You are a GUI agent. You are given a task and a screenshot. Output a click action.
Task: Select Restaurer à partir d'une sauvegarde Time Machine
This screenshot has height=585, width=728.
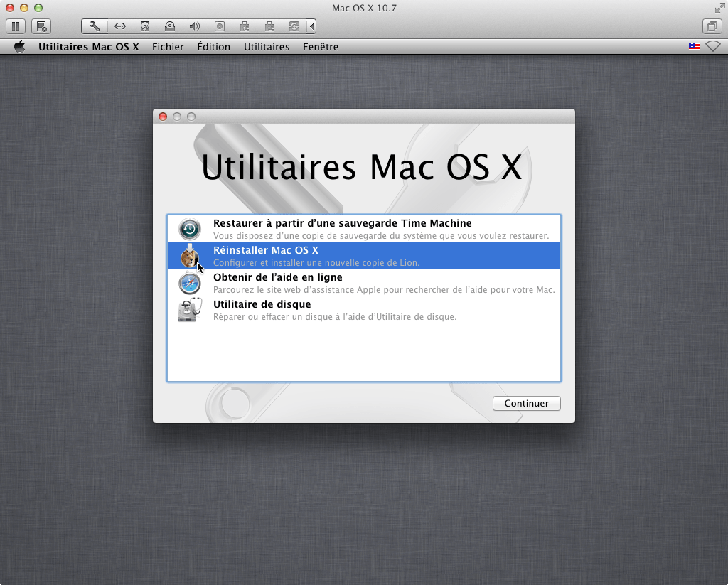pos(364,229)
